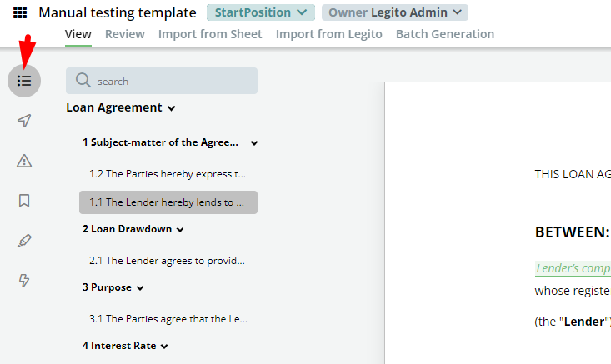611x364 pixels.
Task: Collapse the 2 Loan Drawdown section
Action: (180, 230)
